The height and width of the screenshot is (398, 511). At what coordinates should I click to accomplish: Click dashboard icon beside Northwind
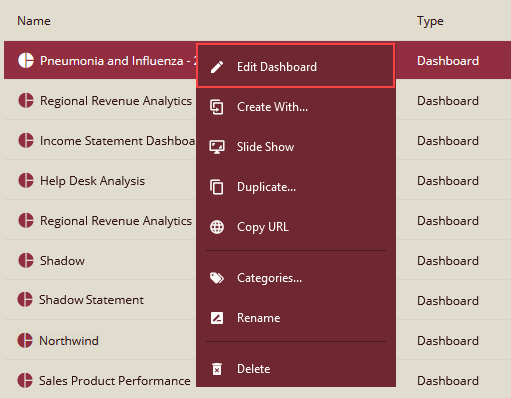point(25,340)
